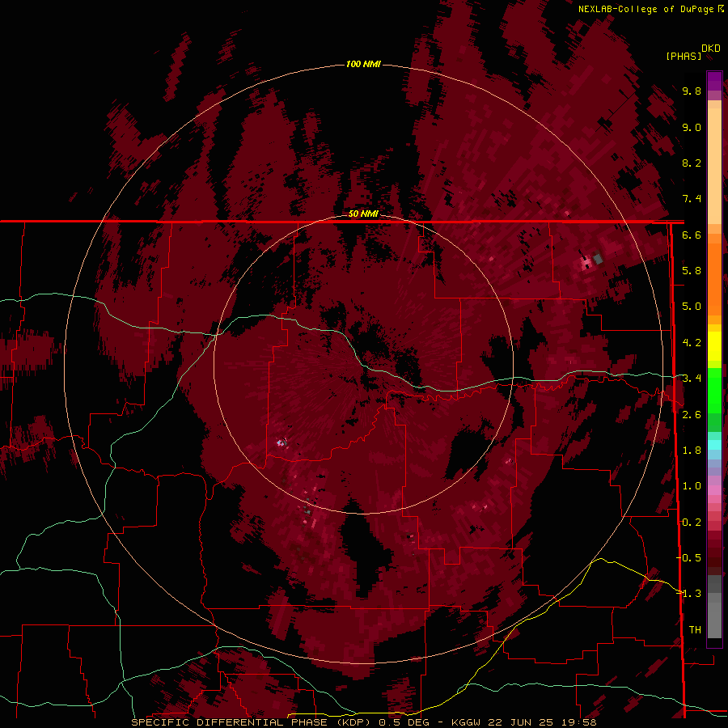Select the 100 NMI range ring label

coord(363,64)
